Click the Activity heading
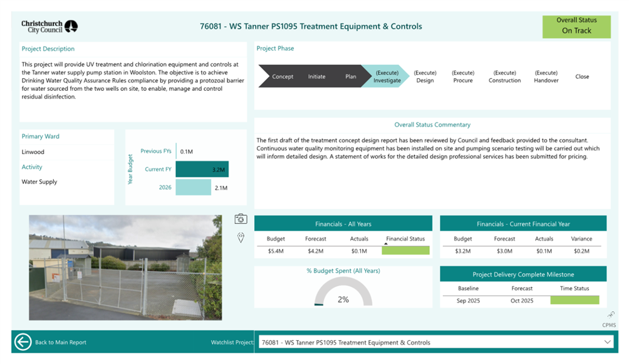Viewport: 629px width, 364px height. [x=32, y=167]
